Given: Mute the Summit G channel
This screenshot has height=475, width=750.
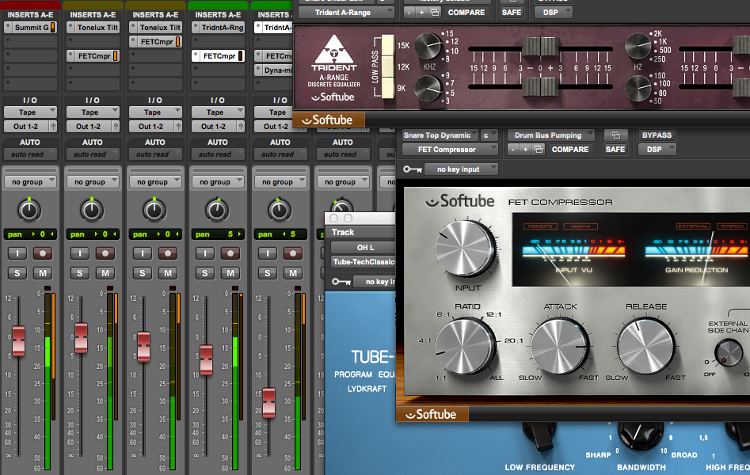Looking at the screenshot, I should (x=43, y=273).
